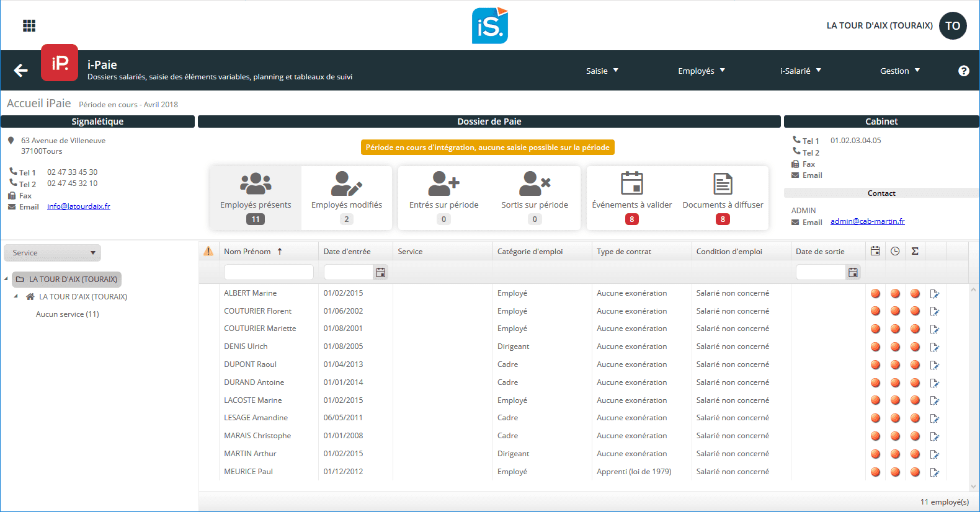
Task: Open the Entrés sur période tile
Action: (443, 198)
